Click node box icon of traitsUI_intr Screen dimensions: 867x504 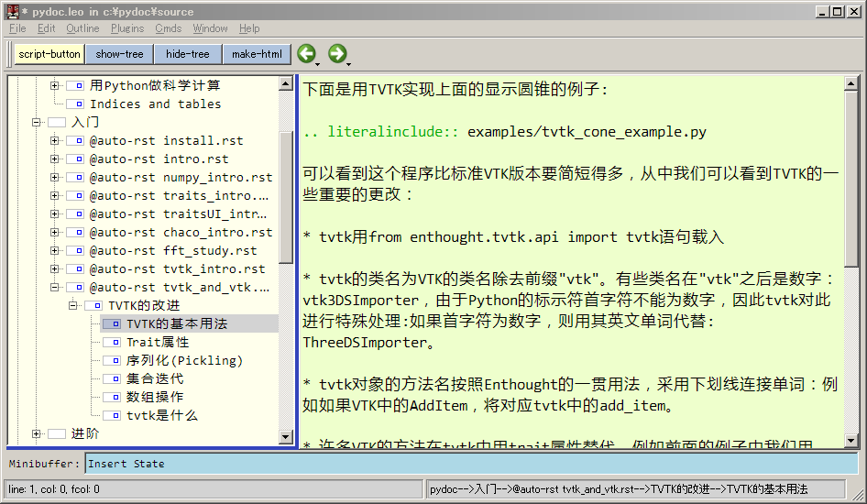point(75,214)
